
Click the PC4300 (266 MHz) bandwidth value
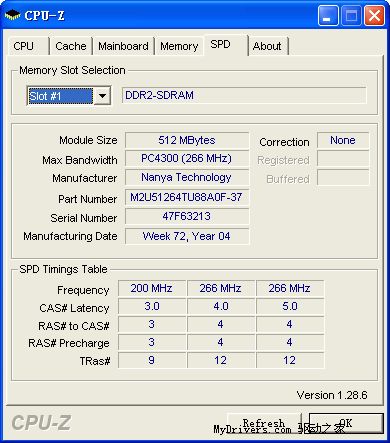(x=187, y=158)
